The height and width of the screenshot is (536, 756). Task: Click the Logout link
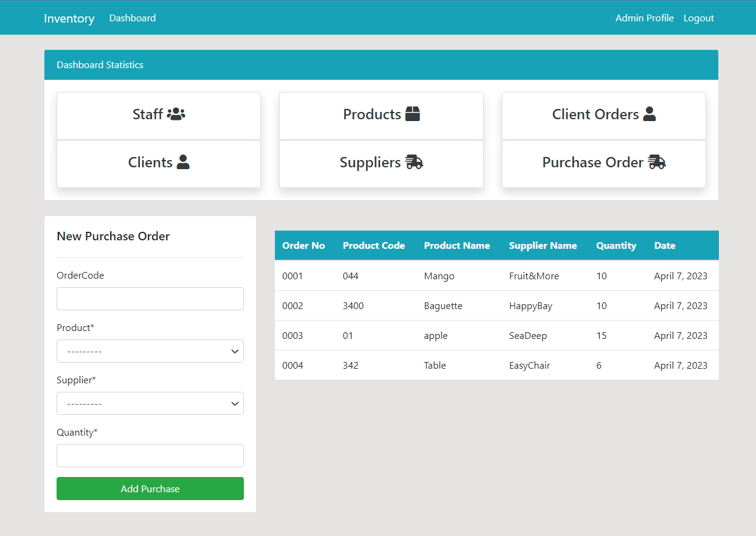698,18
